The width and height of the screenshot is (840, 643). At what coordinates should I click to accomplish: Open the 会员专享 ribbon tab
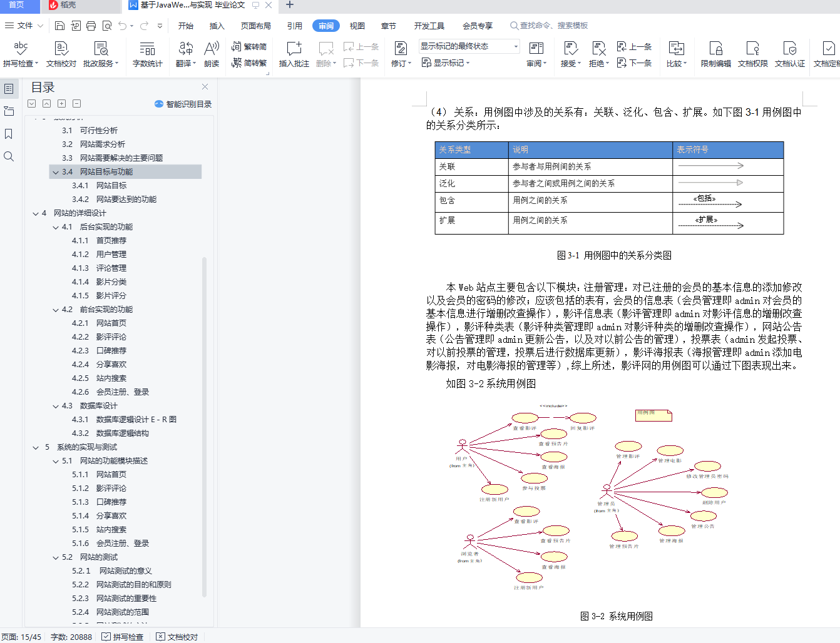[478, 26]
